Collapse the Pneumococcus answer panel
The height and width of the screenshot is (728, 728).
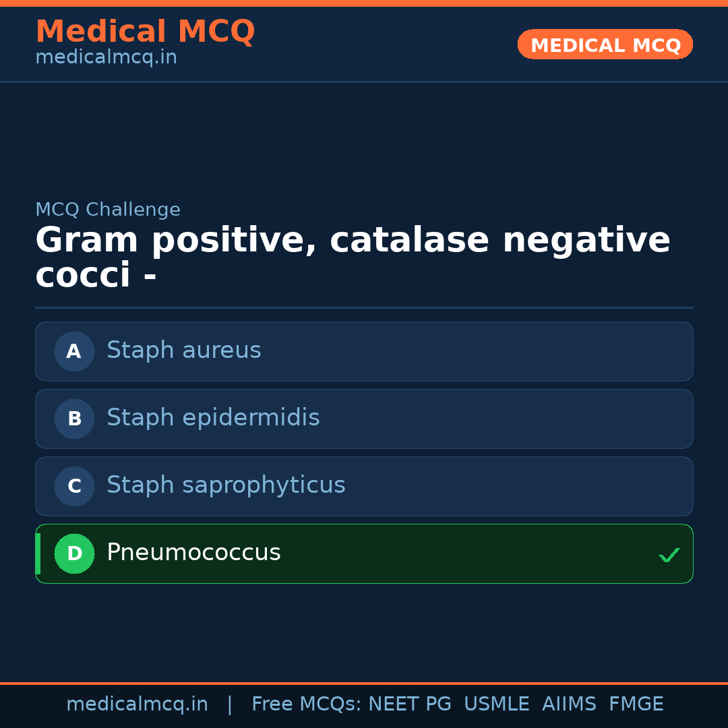pos(364,553)
